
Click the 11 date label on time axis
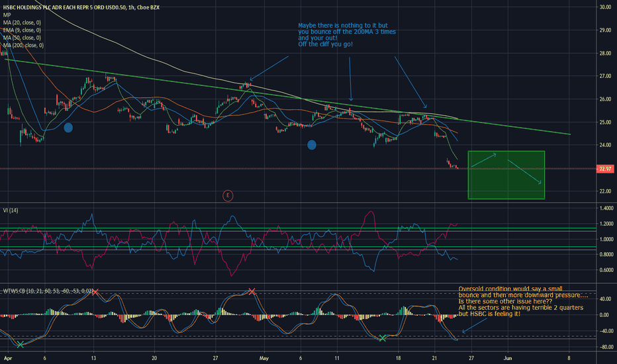pyautogui.click(x=337, y=358)
